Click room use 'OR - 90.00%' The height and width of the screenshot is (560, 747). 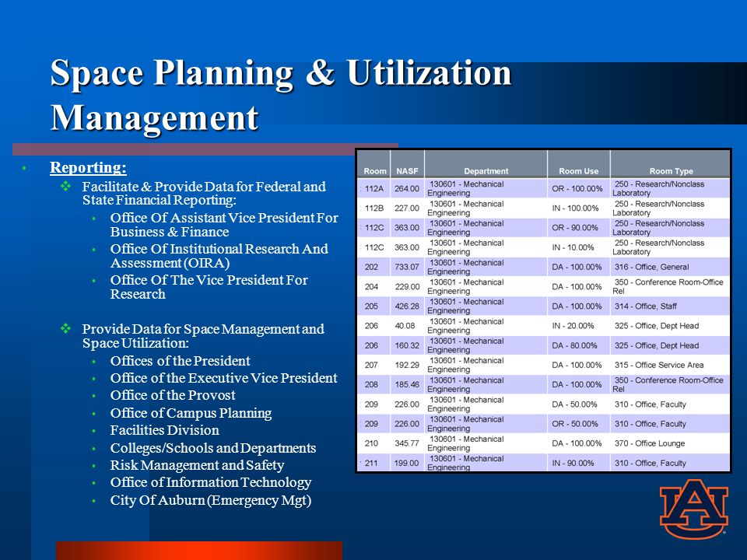pos(574,228)
